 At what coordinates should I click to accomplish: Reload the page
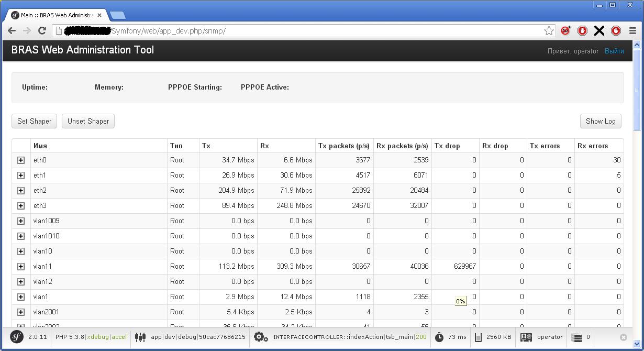click(x=42, y=31)
